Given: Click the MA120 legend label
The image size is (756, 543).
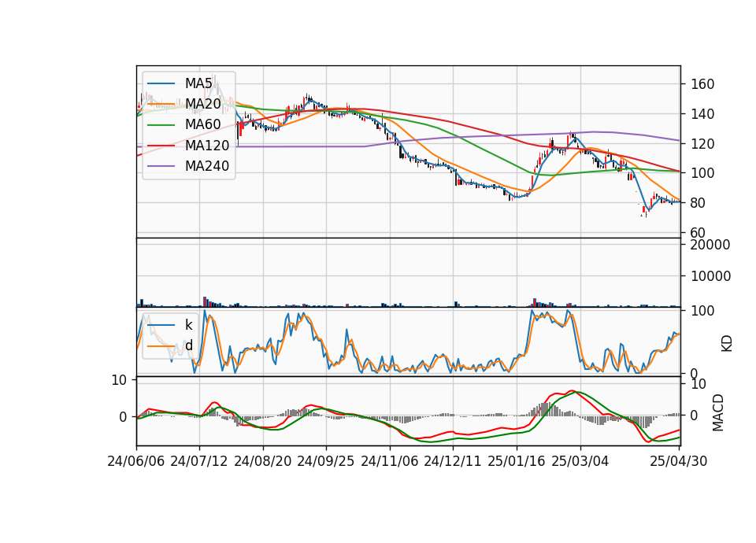Looking at the screenshot, I should tap(207, 146).
